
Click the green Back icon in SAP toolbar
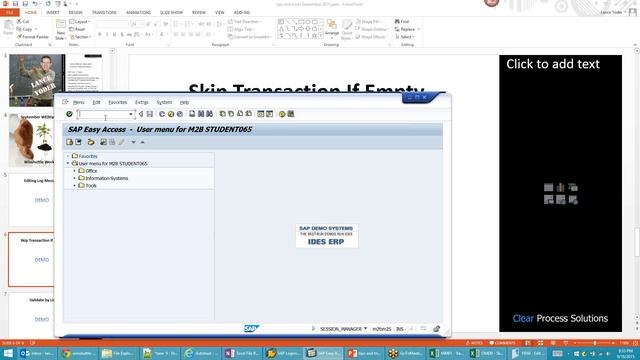(162, 114)
